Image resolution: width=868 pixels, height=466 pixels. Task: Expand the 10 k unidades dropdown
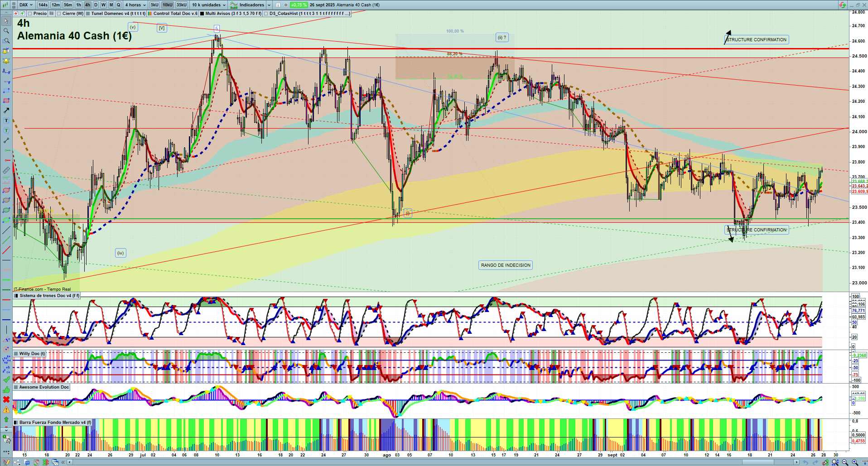point(208,5)
